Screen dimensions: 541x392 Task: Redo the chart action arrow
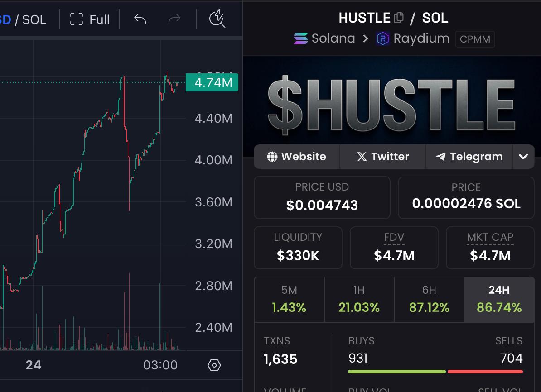(174, 19)
